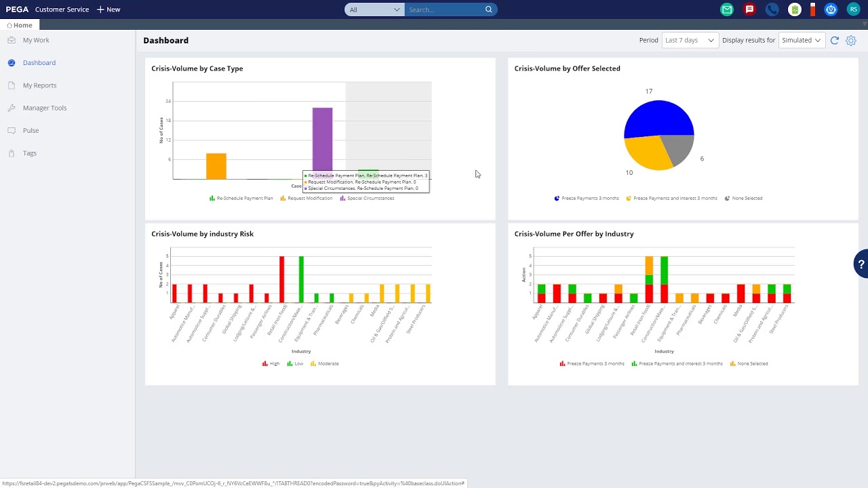Screen dimensions: 868x488
Task: Click the PEGA logo
Action: click(x=17, y=9)
